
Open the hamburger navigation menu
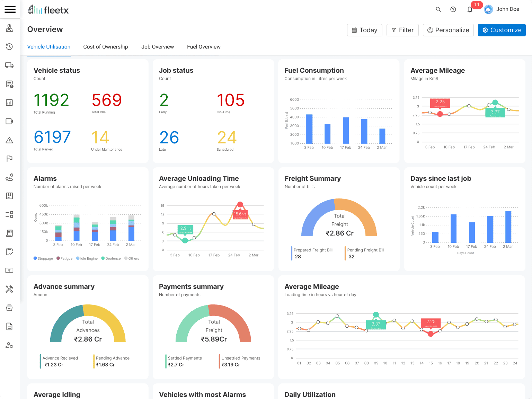point(10,9)
